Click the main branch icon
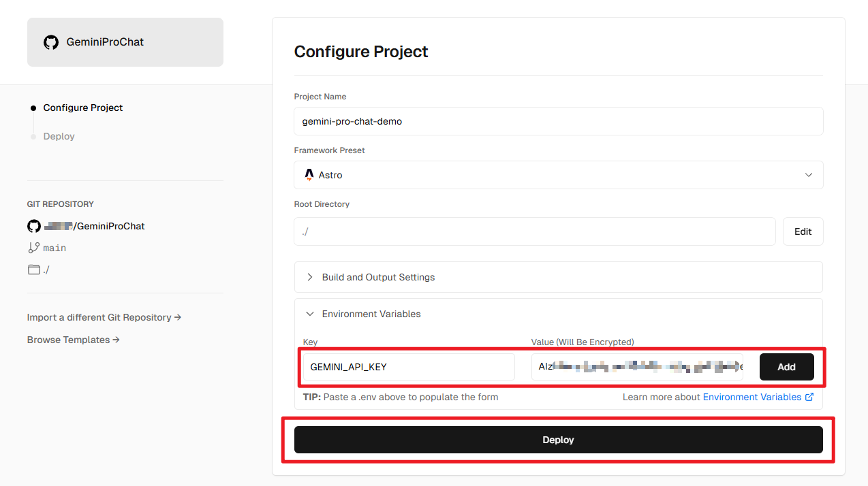 (x=33, y=248)
